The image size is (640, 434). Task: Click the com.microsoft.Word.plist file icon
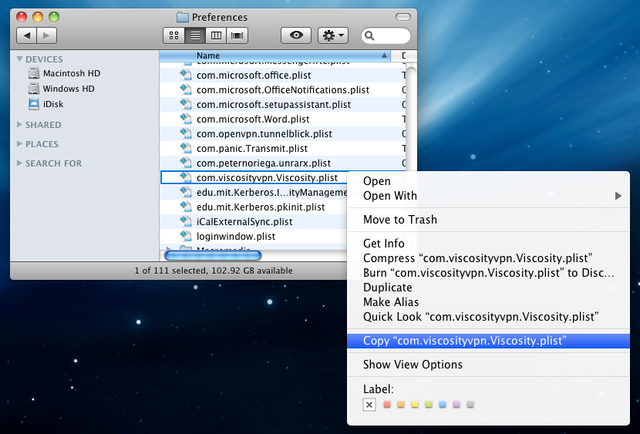tap(186, 119)
